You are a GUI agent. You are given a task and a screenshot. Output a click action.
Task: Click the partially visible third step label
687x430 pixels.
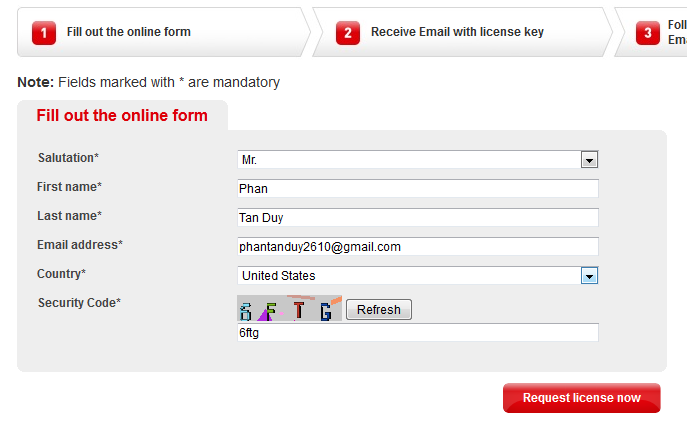677,33
